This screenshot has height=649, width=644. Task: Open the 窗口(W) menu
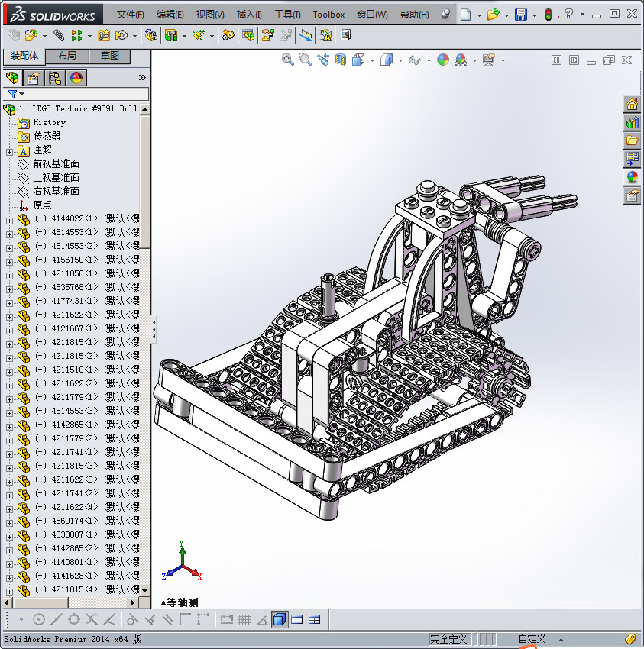[372, 15]
